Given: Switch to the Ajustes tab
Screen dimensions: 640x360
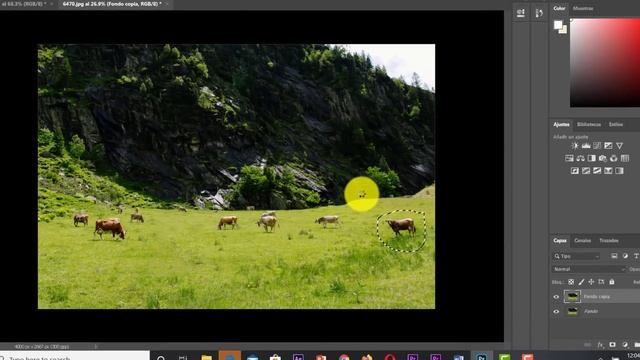Looking at the screenshot, I should click(x=561, y=124).
